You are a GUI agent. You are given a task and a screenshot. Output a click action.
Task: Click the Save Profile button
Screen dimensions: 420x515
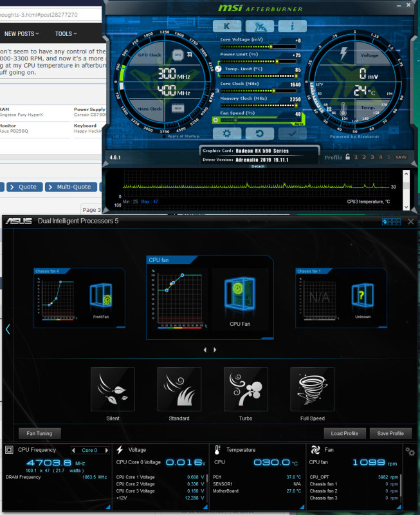coord(390,433)
